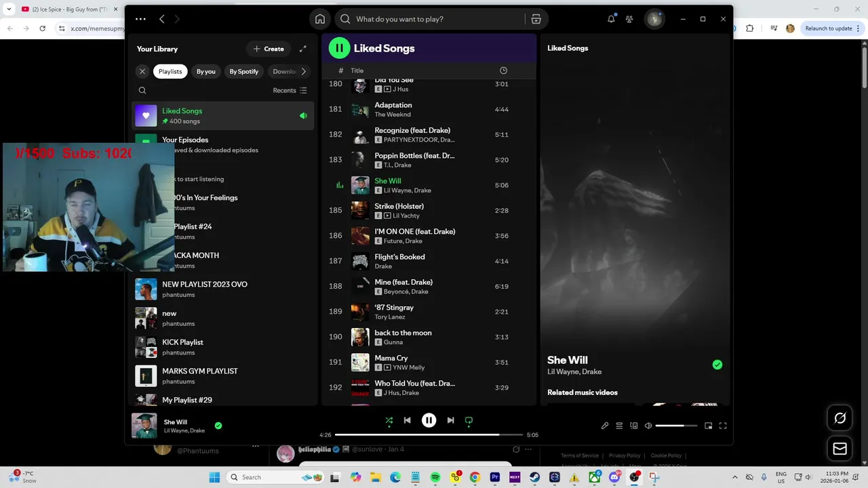The height and width of the screenshot is (488, 868).
Task: Open the Queue panel icon
Action: click(619, 426)
